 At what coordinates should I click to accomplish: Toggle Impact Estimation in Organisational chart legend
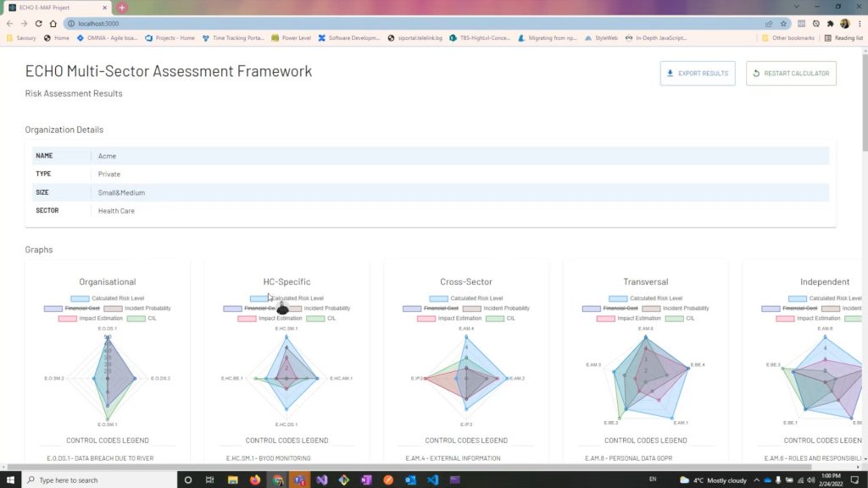(91, 319)
